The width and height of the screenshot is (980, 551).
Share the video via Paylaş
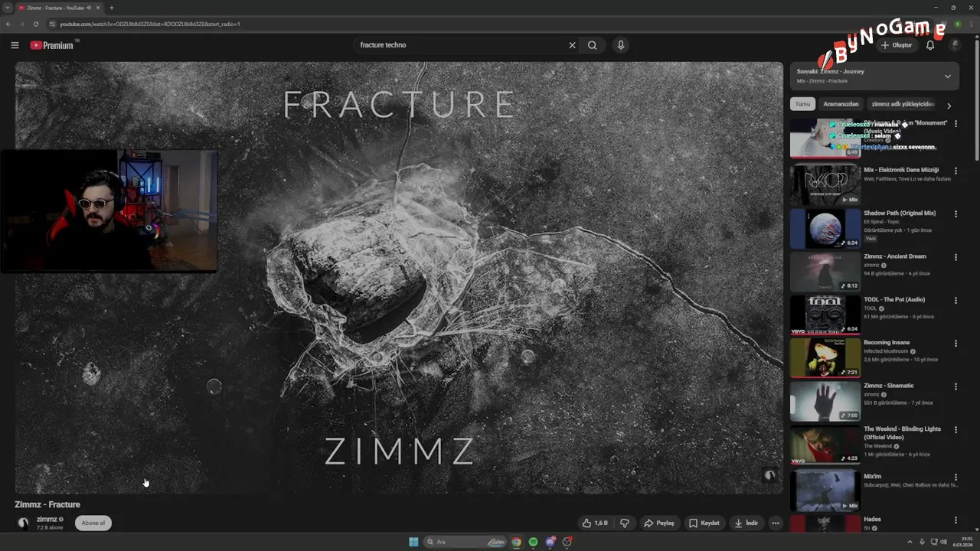(659, 523)
